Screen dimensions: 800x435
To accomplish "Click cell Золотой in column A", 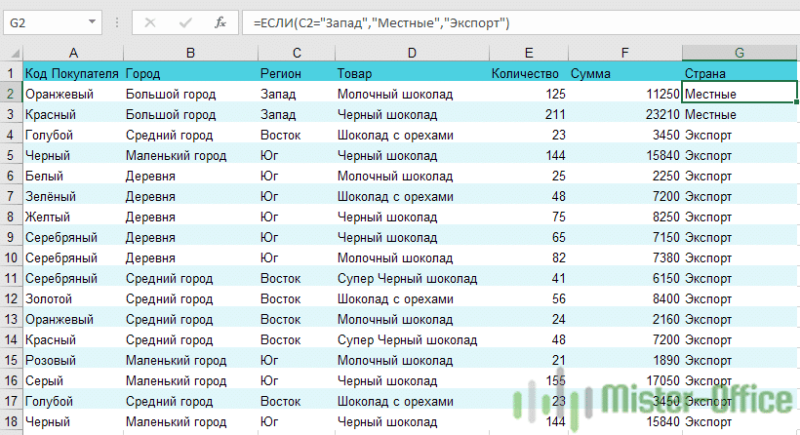I will click(x=73, y=299).
